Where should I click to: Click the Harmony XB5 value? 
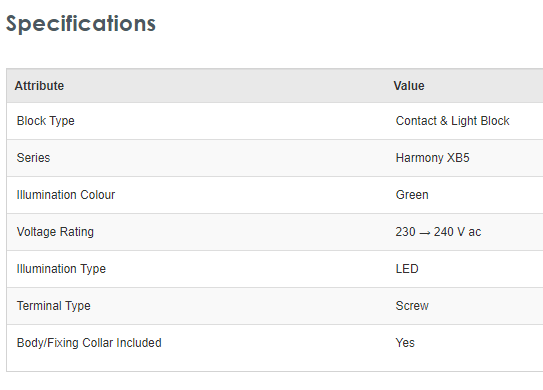tap(433, 158)
